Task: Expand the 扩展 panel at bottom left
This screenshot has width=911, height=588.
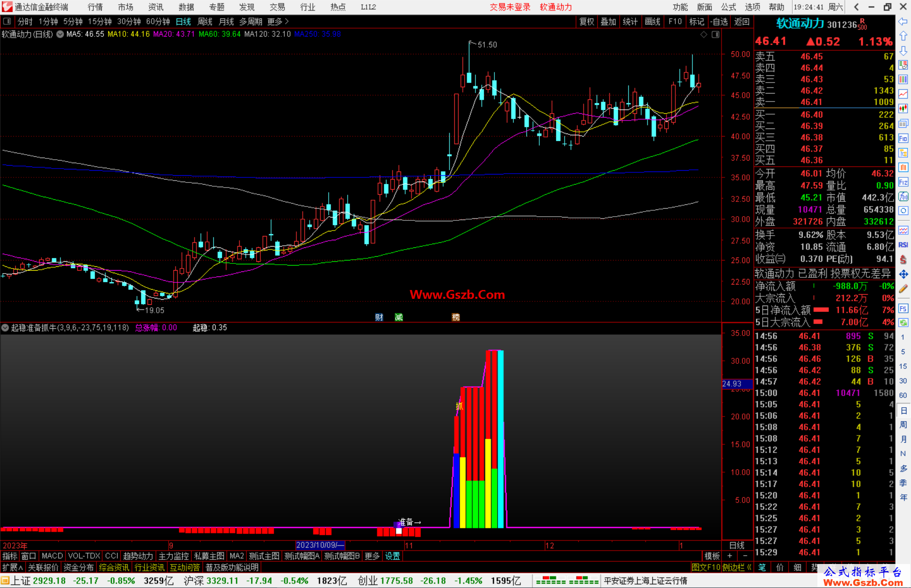Action: coord(13,567)
